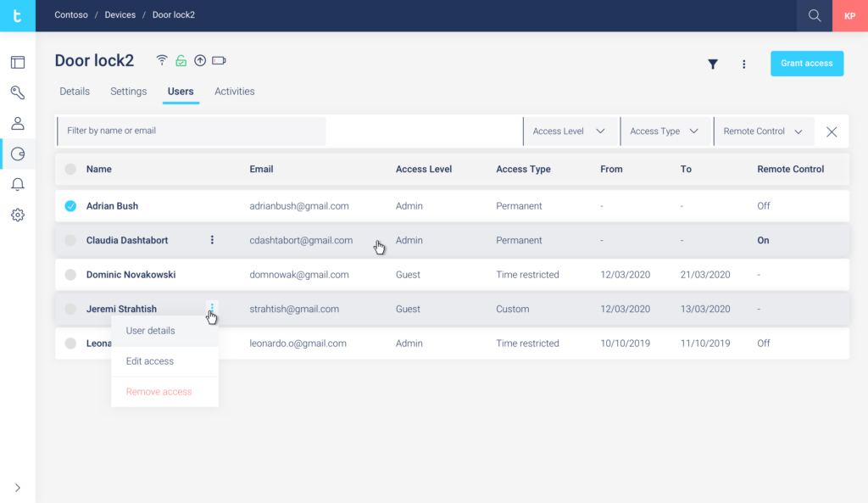The width and height of the screenshot is (868, 503).
Task: Open the search magnifier icon
Action: 815,15
